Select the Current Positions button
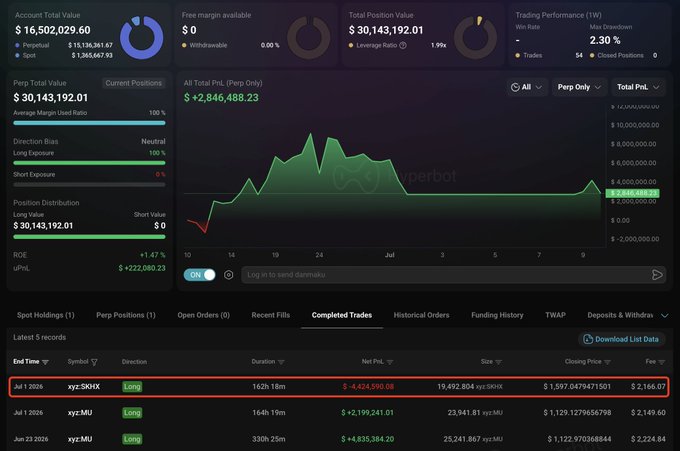 pyautogui.click(x=134, y=83)
